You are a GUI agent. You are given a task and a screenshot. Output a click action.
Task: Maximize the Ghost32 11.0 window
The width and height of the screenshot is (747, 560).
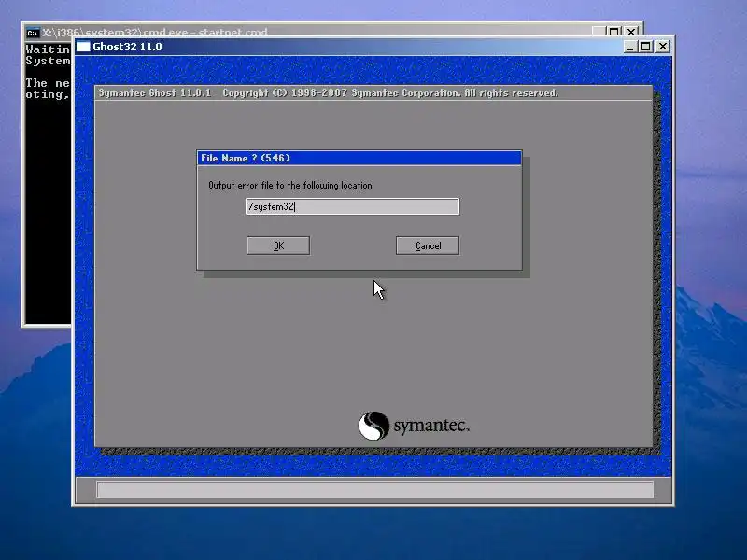646,47
